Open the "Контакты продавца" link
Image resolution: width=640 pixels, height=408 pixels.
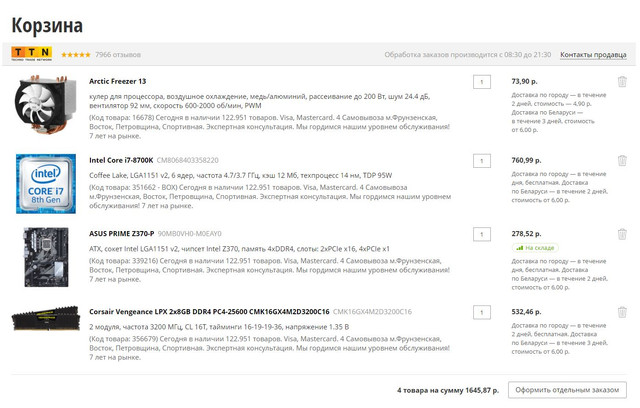pyautogui.click(x=593, y=55)
